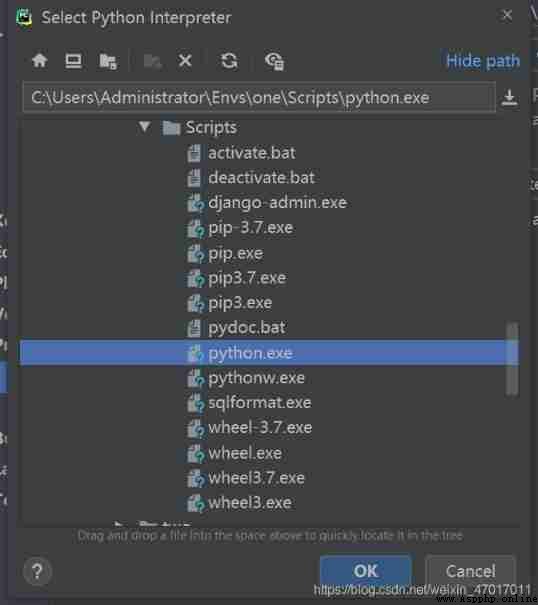This screenshot has width=538, height=605.
Task: Go to Home directory icon
Action: point(40,61)
